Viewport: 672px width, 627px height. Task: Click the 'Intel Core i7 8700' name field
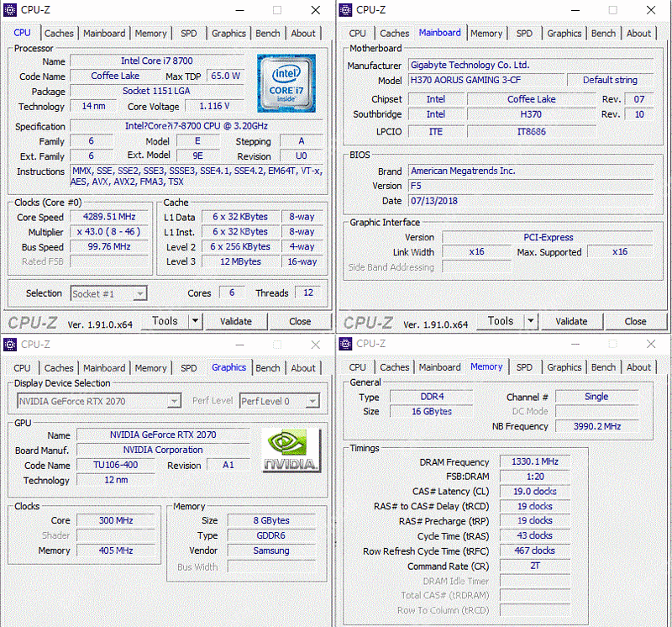tap(157, 61)
